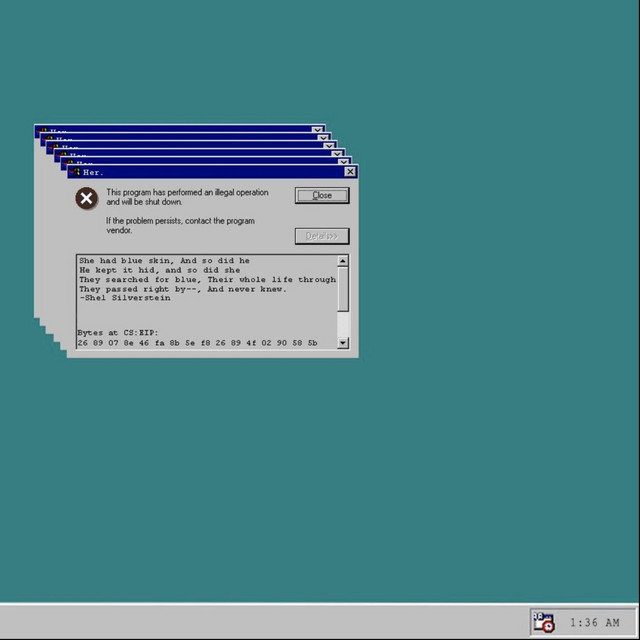This screenshot has height=640, width=640.
Task: Click the front Her. dialog title bar text
Action: 93,172
